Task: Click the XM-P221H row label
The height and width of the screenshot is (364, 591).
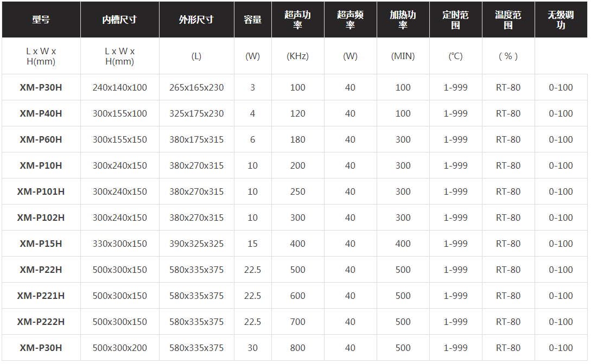Action: 41,296
